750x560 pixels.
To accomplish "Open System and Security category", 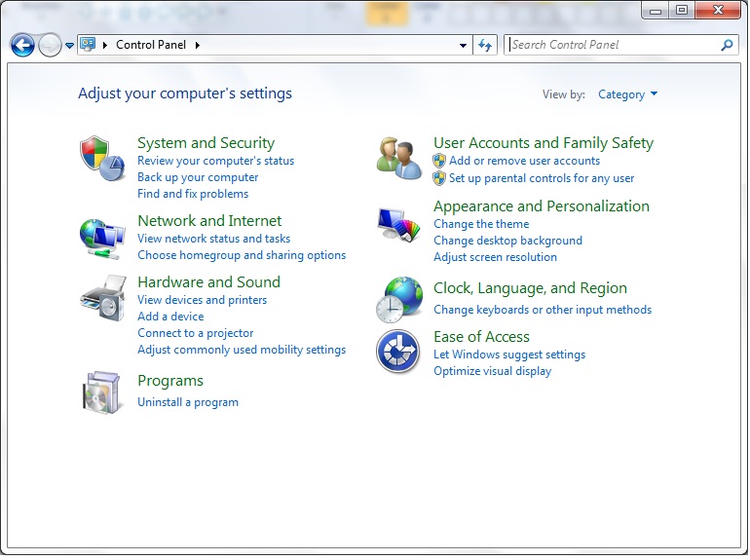I will (x=206, y=142).
